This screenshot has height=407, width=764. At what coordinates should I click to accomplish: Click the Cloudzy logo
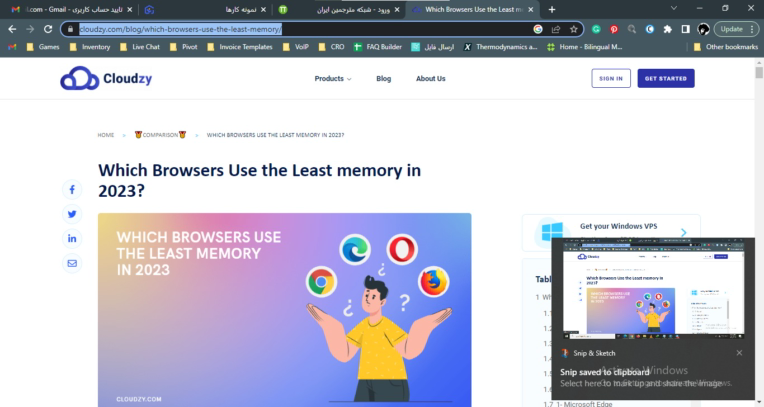[106, 78]
